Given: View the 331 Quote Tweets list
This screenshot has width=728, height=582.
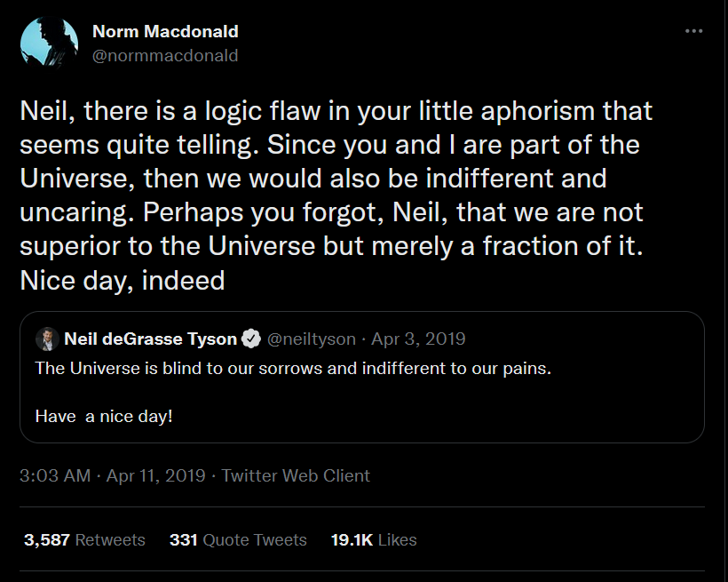Looking at the screenshot, I should 238,539.
